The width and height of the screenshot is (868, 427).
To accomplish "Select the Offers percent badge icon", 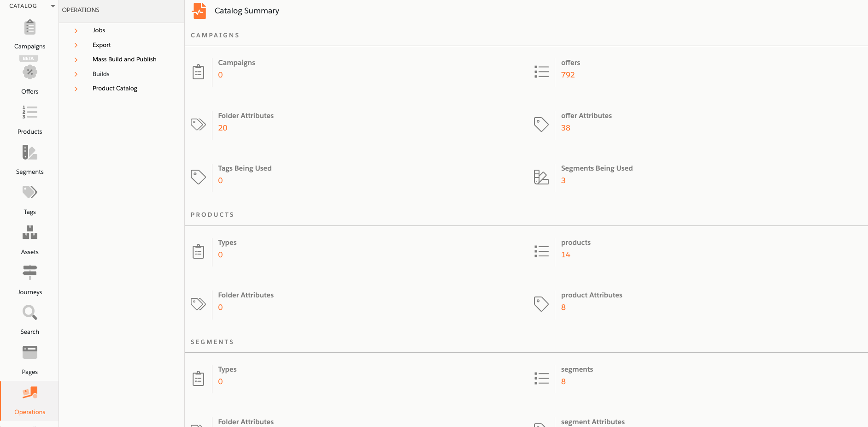I will pyautogui.click(x=30, y=72).
